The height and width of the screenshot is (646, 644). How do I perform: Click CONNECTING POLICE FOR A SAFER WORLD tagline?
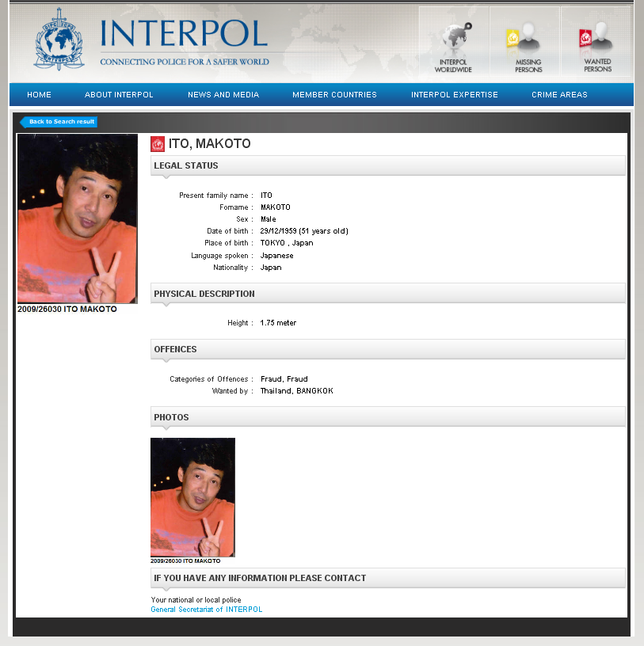click(x=185, y=63)
